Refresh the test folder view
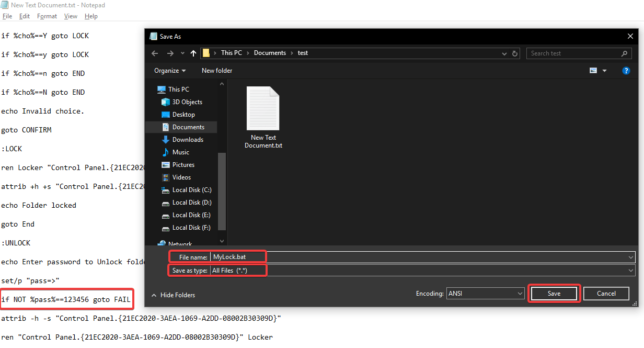Viewport: 644px width, 348px height. [515, 53]
